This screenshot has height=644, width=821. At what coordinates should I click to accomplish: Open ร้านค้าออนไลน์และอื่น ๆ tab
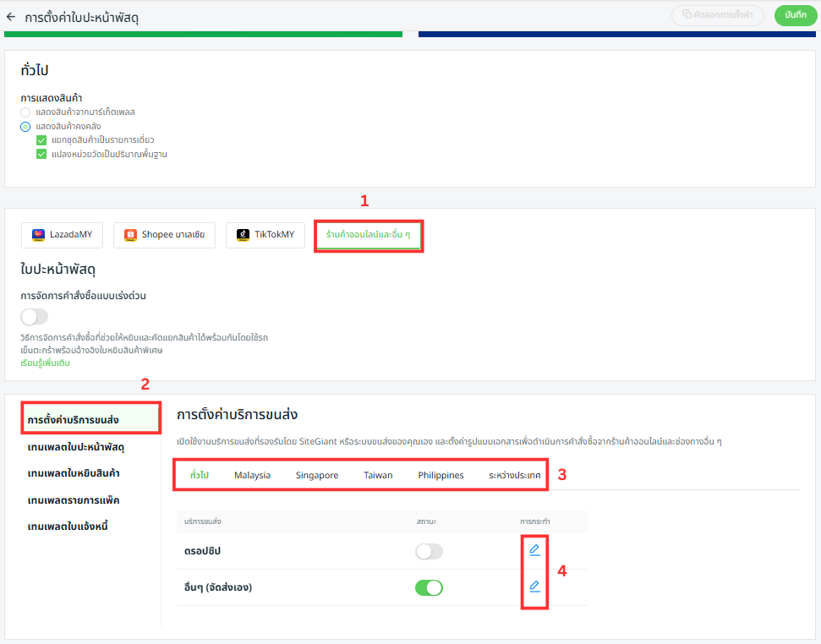(368, 235)
